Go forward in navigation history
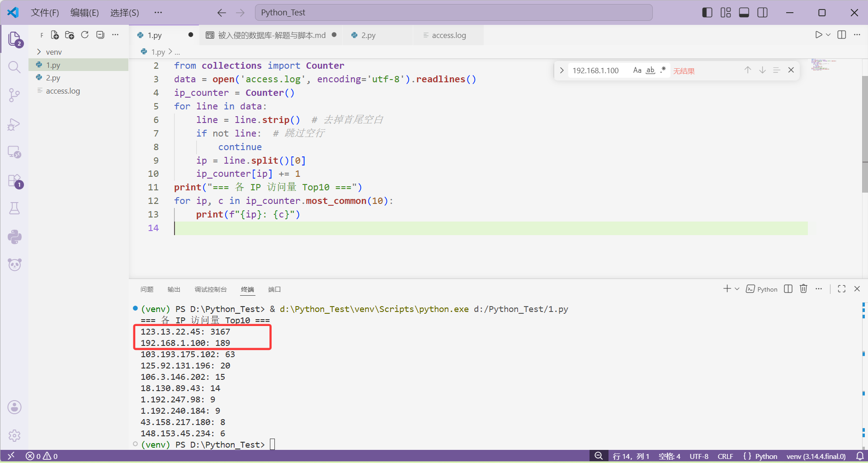Image resolution: width=868 pixels, height=463 pixels. (x=240, y=13)
